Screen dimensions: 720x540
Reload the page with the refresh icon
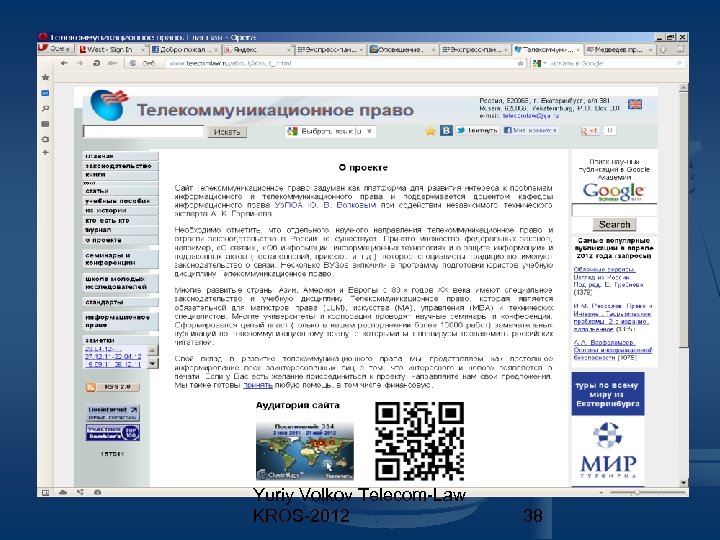(x=96, y=63)
